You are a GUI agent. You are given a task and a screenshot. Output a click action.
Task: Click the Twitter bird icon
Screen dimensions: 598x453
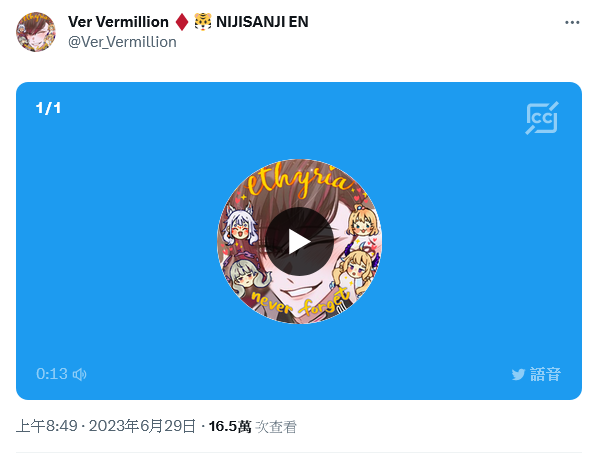click(x=518, y=374)
